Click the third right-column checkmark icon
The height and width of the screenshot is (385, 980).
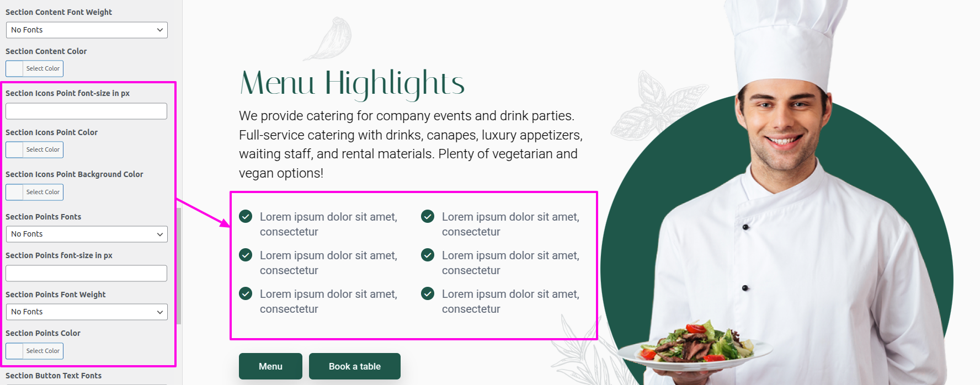click(428, 293)
